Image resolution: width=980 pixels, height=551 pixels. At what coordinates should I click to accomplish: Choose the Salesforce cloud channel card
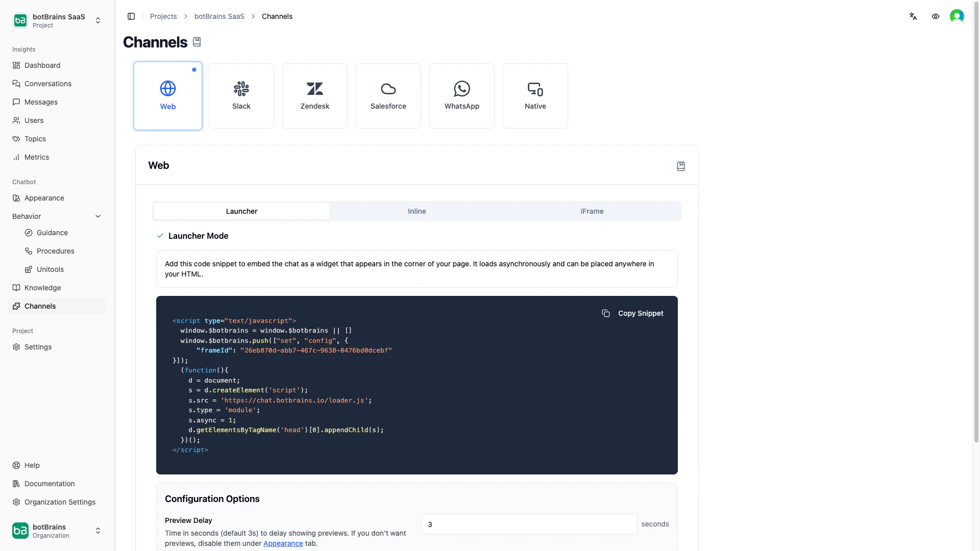388,96
